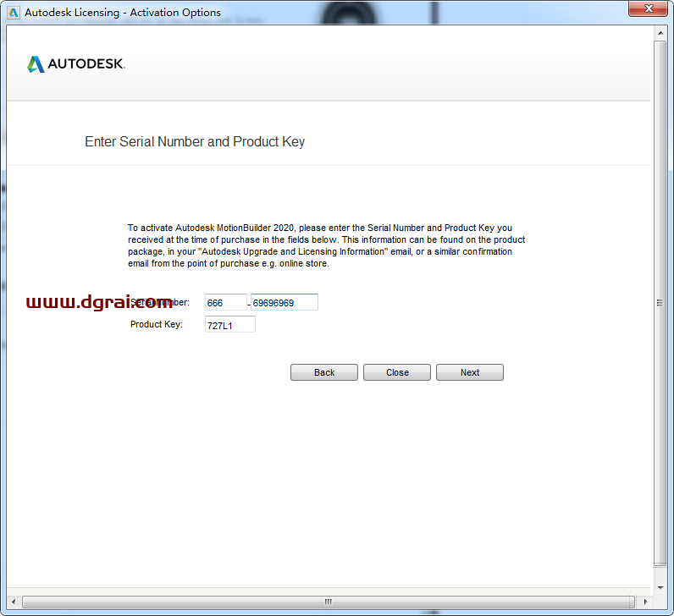The width and height of the screenshot is (674, 616).
Task: Click the vertical scrollbar thumb
Action: click(x=660, y=302)
